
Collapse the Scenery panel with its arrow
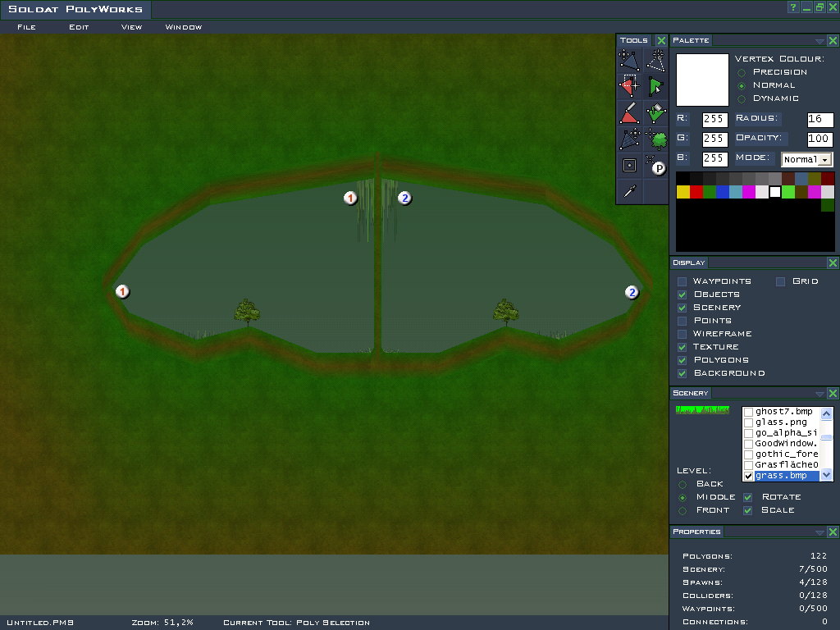pyautogui.click(x=819, y=394)
